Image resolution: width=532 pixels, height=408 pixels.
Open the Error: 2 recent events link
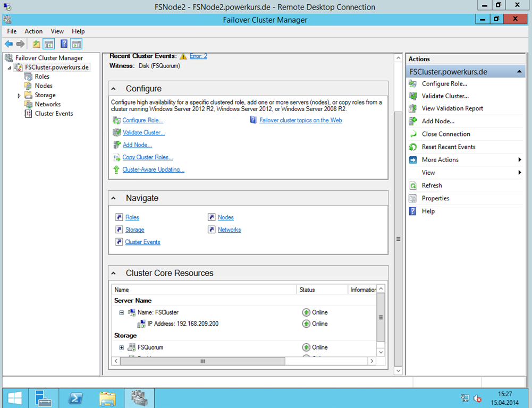click(198, 56)
